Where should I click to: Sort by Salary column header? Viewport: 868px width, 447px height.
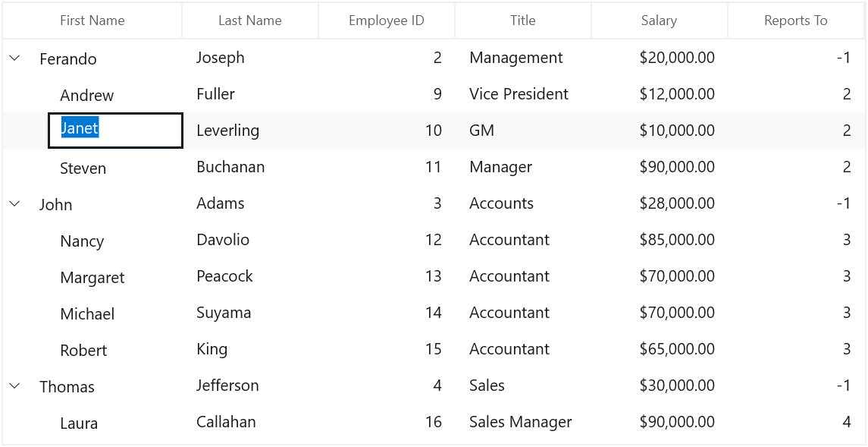click(660, 20)
